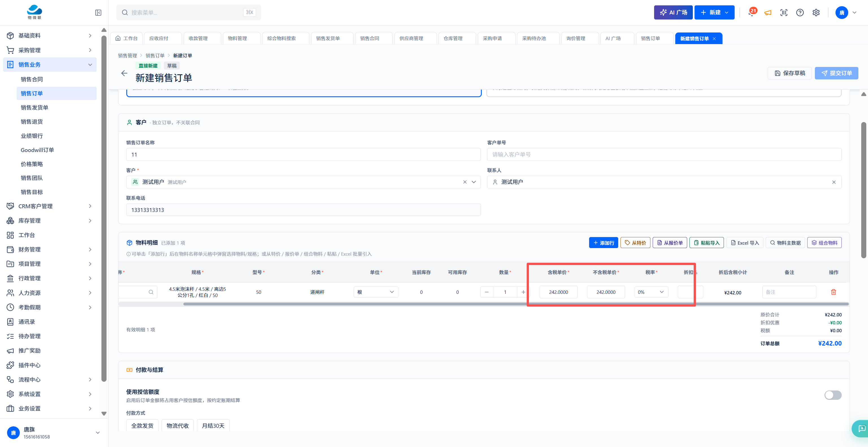Open the chat feedback floating icon
Image resolution: width=868 pixels, height=447 pixels.
click(861, 428)
